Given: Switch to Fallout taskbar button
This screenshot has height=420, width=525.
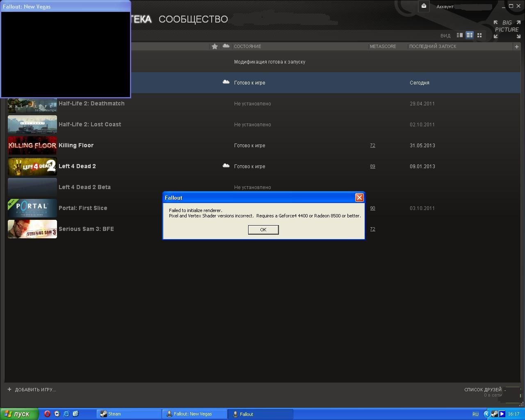Looking at the screenshot, I should click(x=260, y=414).
